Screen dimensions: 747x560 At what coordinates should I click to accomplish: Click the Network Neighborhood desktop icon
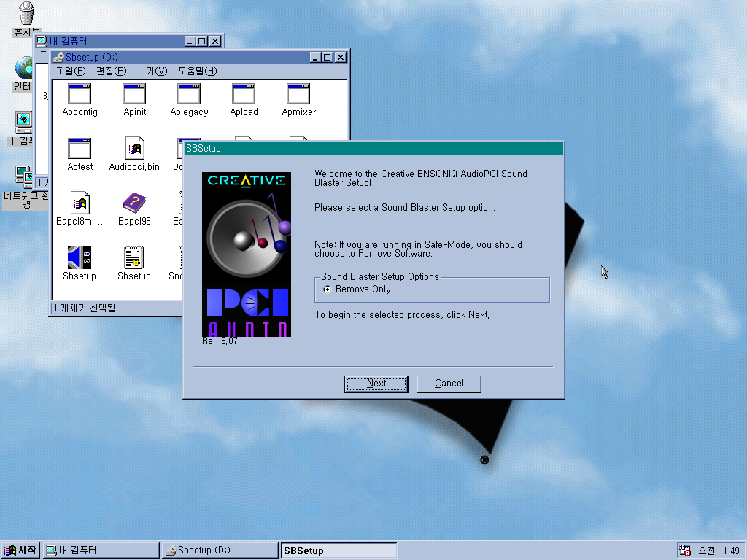tap(23, 177)
